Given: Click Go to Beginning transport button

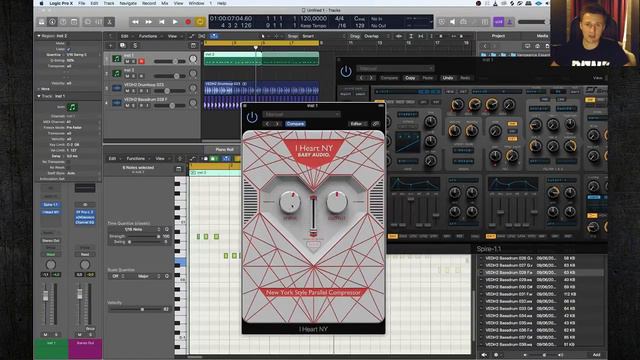Looking at the screenshot, I should point(162,22).
